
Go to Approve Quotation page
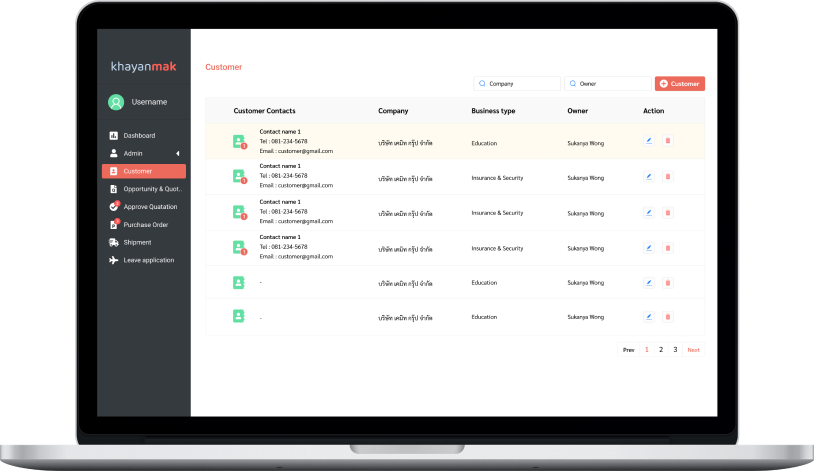click(x=150, y=207)
